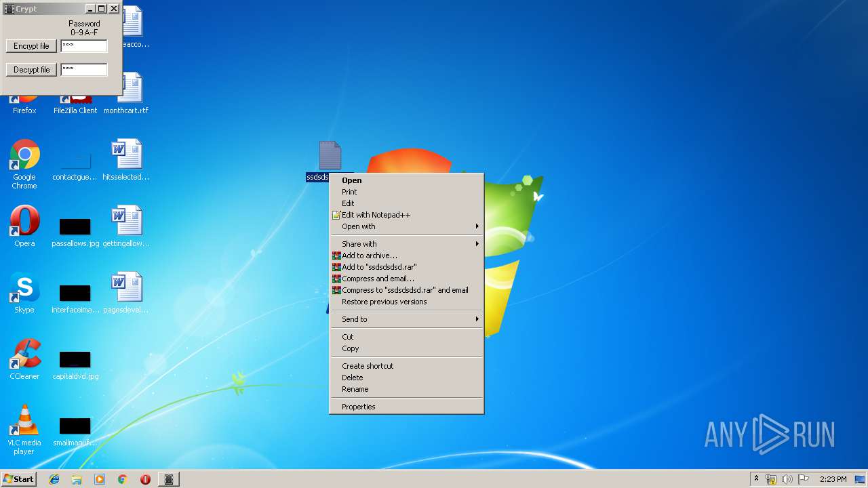Open the taskbar clock showing 2:23 PM

click(x=833, y=479)
